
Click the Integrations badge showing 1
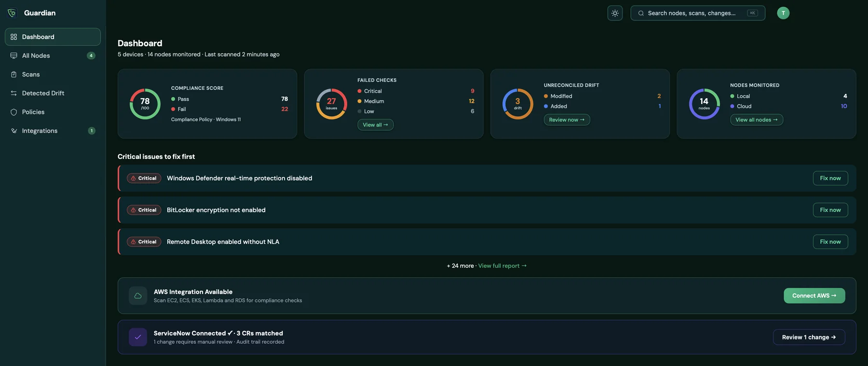coord(92,131)
